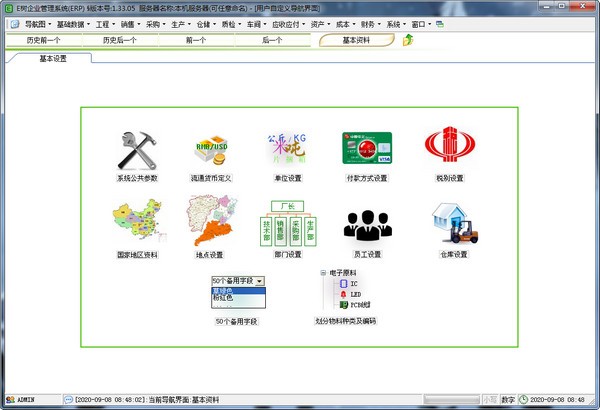
Task: Expand the 财务 menu dropdown
Action: coord(368,24)
